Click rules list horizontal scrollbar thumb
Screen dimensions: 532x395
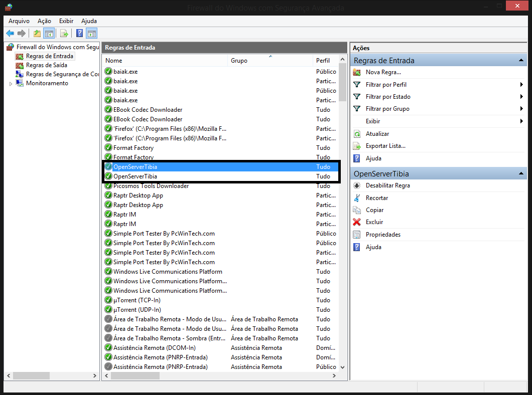click(135, 375)
